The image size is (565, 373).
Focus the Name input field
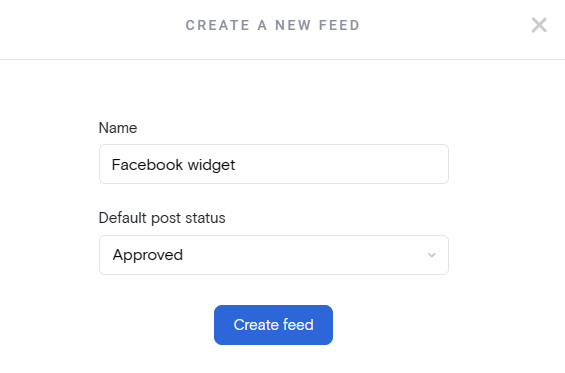tap(274, 164)
